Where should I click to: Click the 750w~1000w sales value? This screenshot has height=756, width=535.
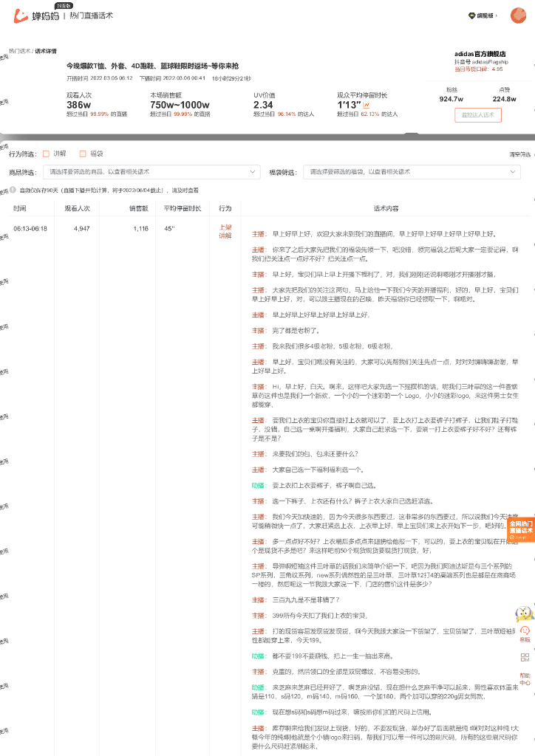180,105
